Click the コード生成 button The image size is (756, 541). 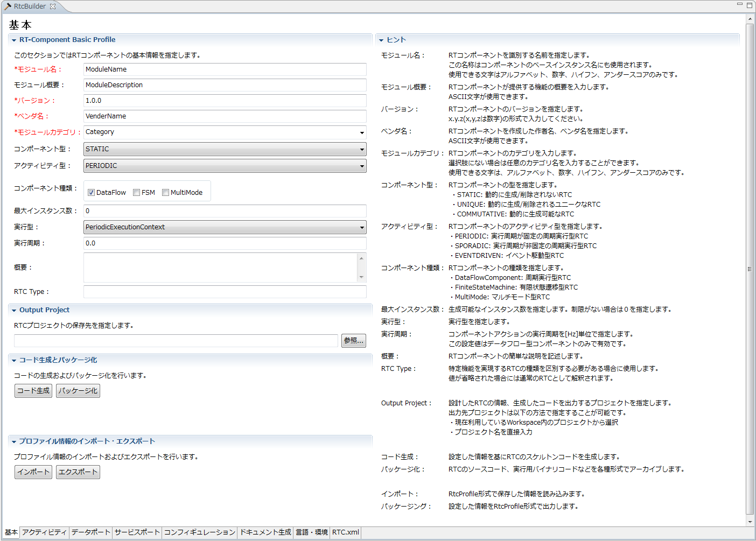[x=33, y=391]
